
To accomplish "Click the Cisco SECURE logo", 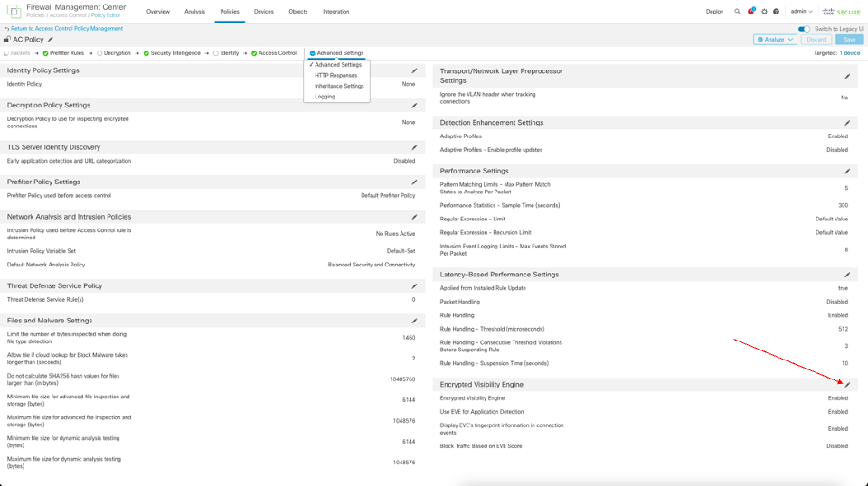I will 842,12.
